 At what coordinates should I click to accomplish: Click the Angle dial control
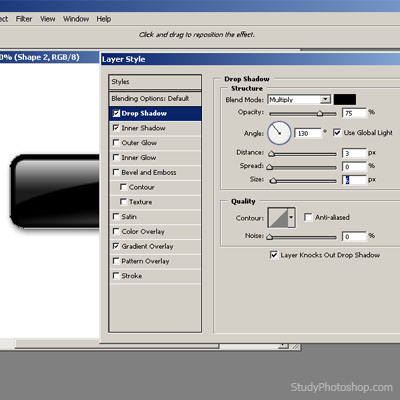279,133
